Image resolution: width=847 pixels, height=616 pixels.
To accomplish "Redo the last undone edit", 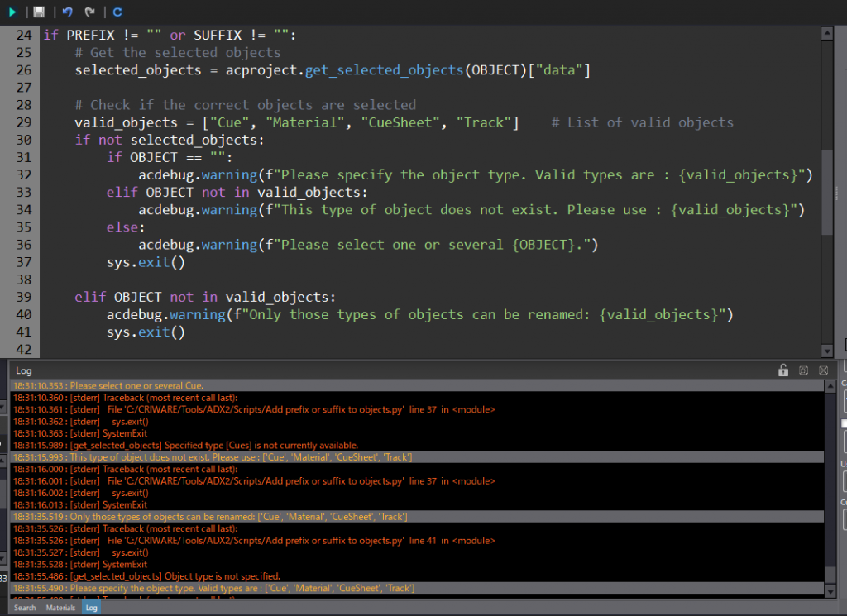I will point(89,12).
